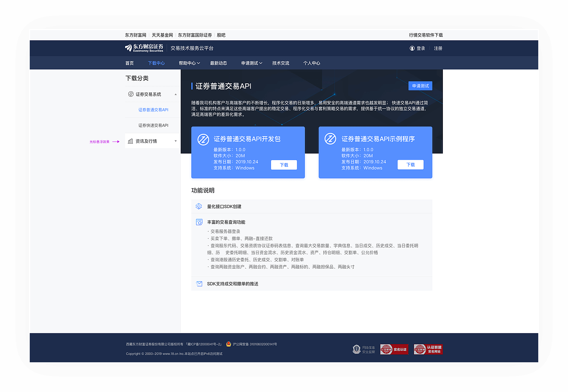Viewport: 568px width, 392px height.
Task: Click the 登录 user icon in header
Action: pos(412,48)
